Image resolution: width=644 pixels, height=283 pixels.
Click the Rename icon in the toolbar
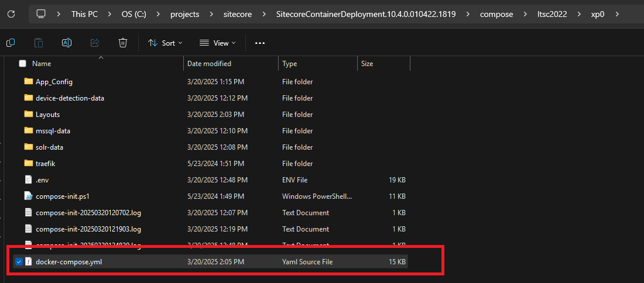[x=67, y=43]
